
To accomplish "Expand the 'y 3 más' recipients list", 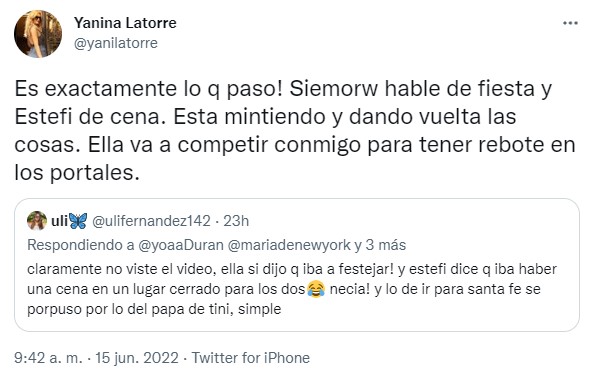I will click(x=380, y=245).
